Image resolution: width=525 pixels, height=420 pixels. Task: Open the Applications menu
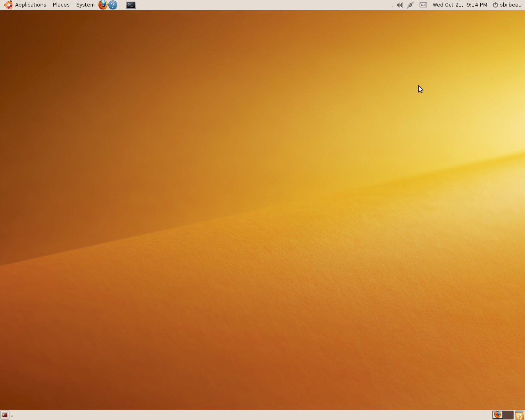pyautogui.click(x=30, y=5)
